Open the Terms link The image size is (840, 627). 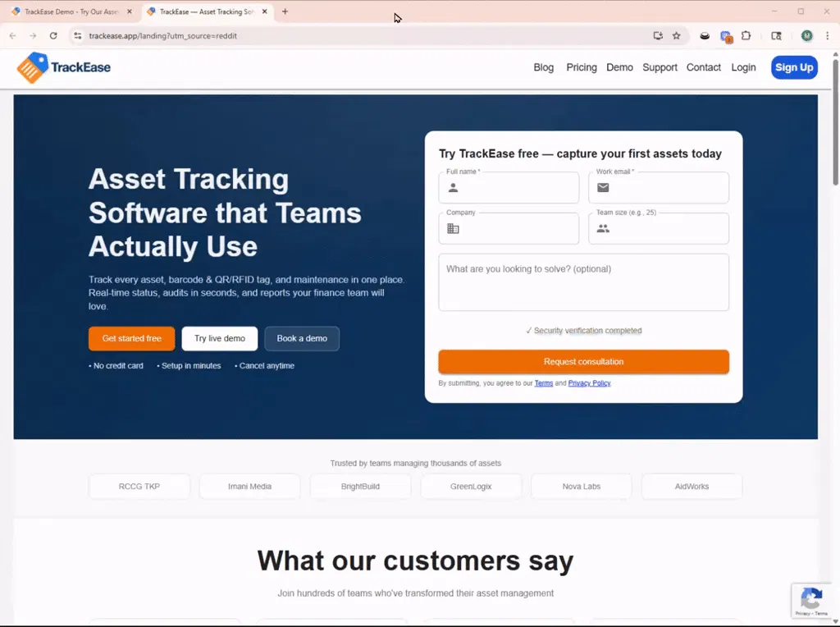click(x=543, y=383)
